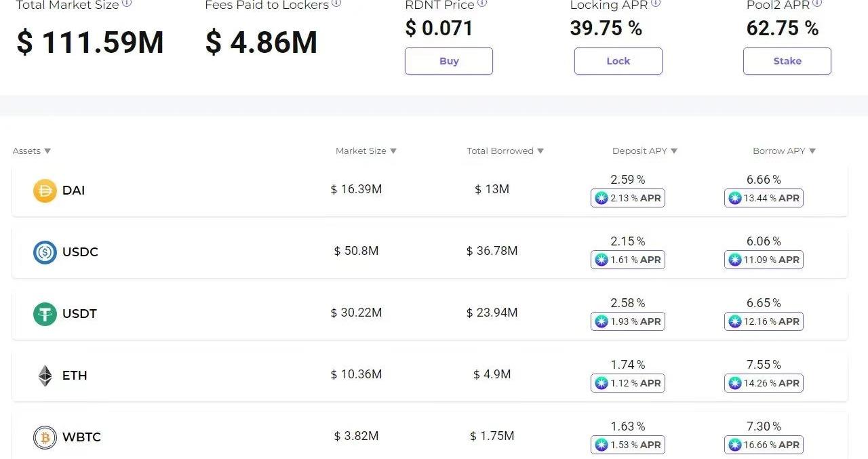This screenshot has width=868, height=459.
Task: Click the USDC coin icon
Action: pos(45,252)
